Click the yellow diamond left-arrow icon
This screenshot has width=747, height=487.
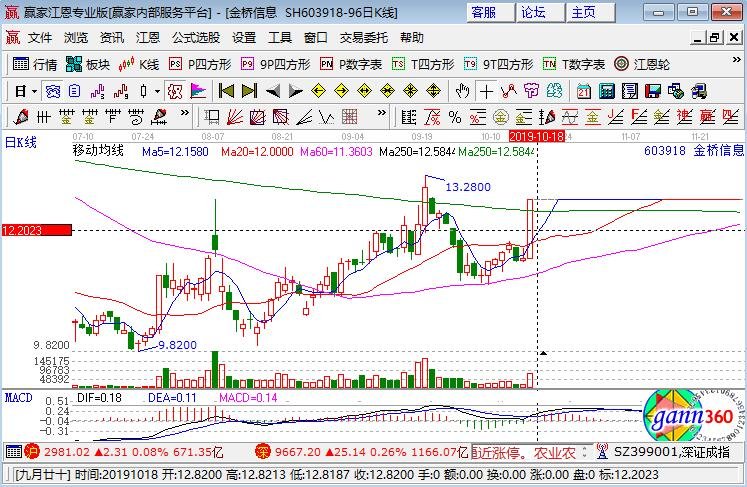coord(318,91)
